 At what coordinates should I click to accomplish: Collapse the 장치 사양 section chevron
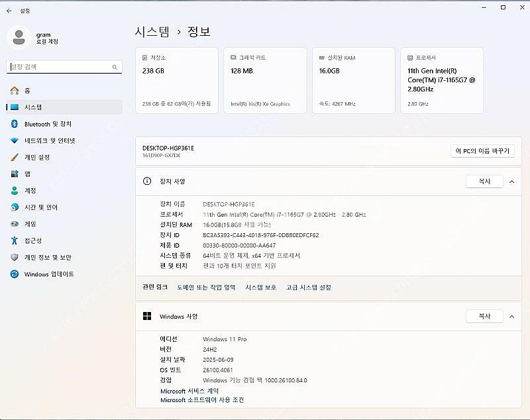[511, 181]
